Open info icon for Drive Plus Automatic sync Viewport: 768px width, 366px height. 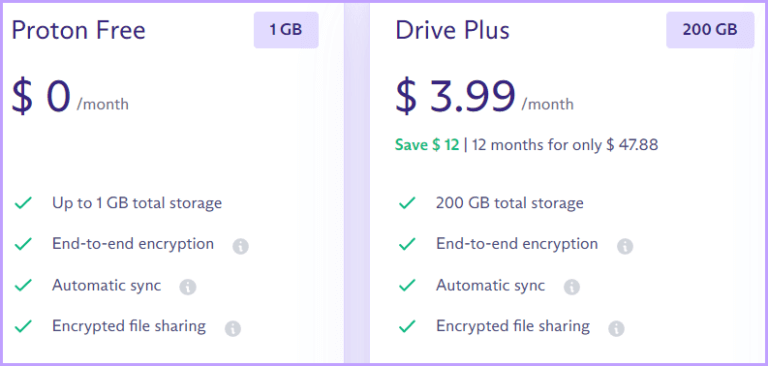click(x=572, y=287)
